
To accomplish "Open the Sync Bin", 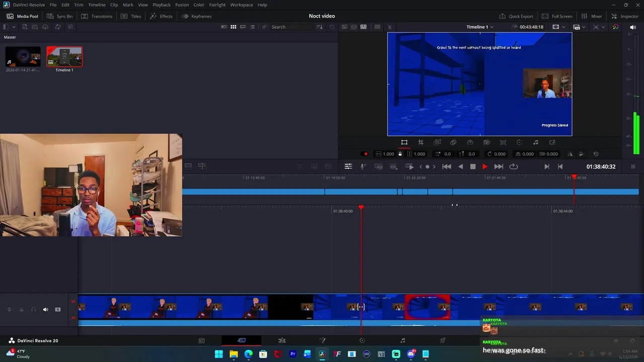I will point(60,16).
